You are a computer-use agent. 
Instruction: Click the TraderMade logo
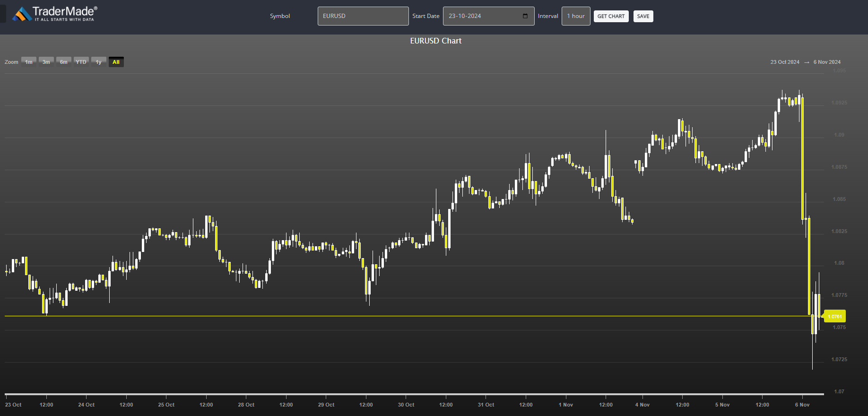coord(55,14)
